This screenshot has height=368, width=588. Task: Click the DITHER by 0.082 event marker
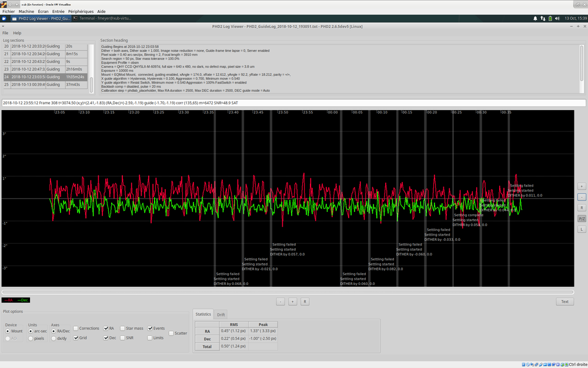386,269
